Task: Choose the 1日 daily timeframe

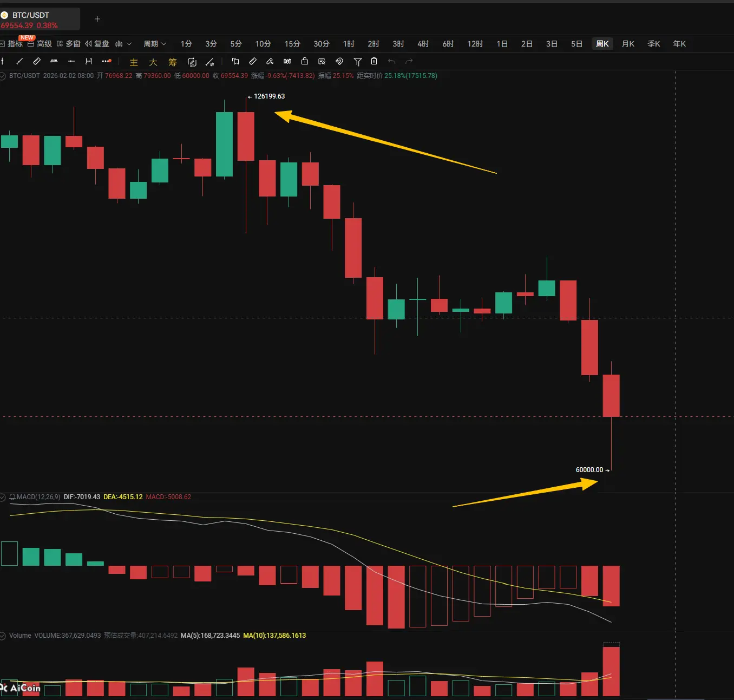Action: point(502,44)
